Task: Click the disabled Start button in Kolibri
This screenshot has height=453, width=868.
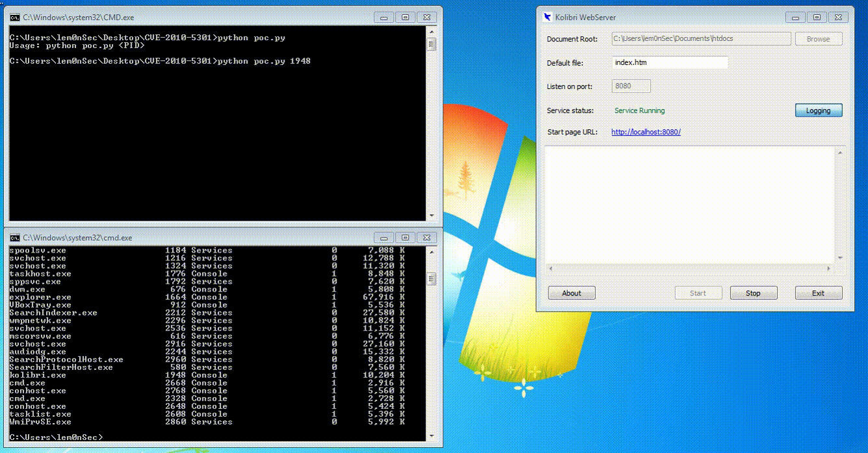Action: click(x=698, y=293)
